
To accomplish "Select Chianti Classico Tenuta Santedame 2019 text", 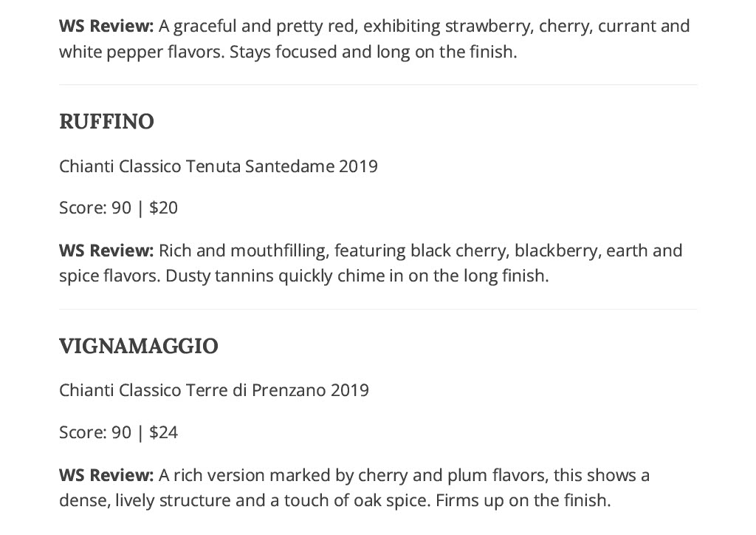I will click(x=219, y=166).
